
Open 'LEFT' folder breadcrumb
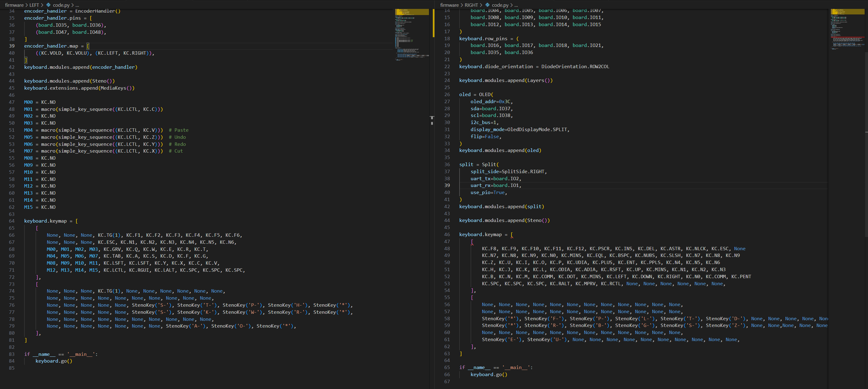click(x=34, y=5)
